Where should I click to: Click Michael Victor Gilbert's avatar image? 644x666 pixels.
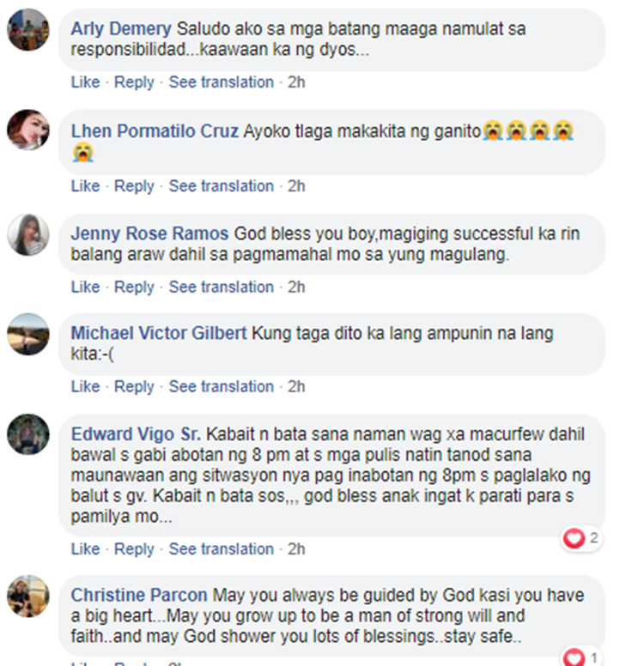[x=28, y=334]
